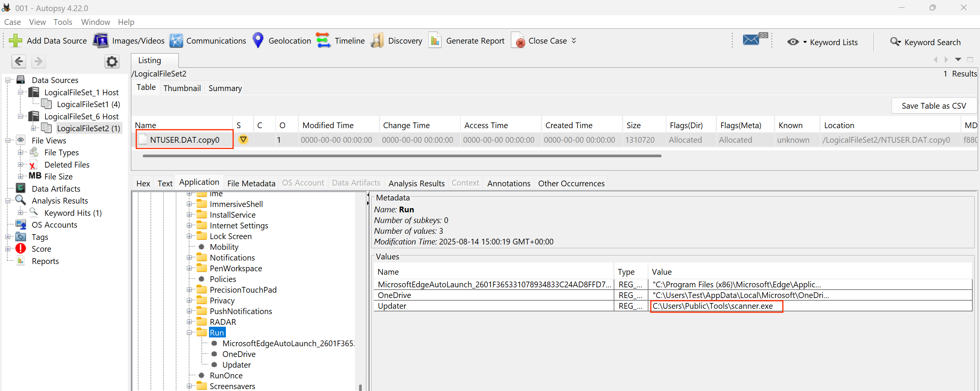This screenshot has height=391, width=980.
Task: Select the Keyword Hits magnifier icon
Action: pyautogui.click(x=34, y=212)
